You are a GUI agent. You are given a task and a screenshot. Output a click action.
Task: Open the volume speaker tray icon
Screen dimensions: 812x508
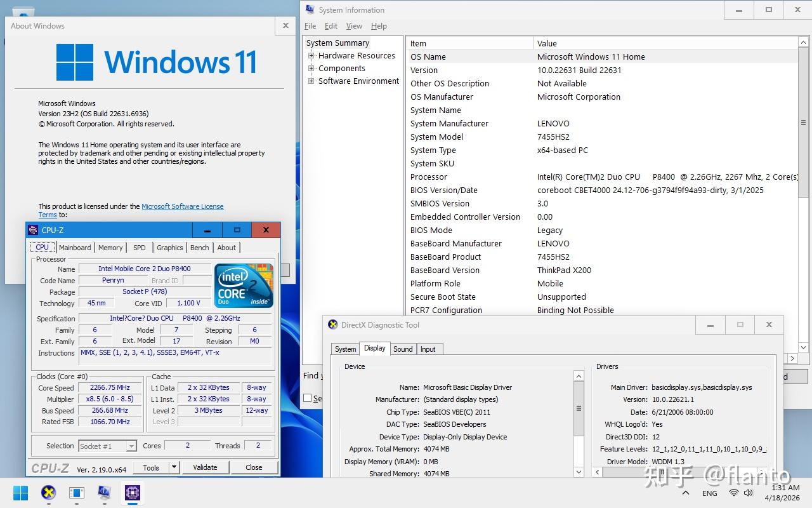(x=749, y=493)
